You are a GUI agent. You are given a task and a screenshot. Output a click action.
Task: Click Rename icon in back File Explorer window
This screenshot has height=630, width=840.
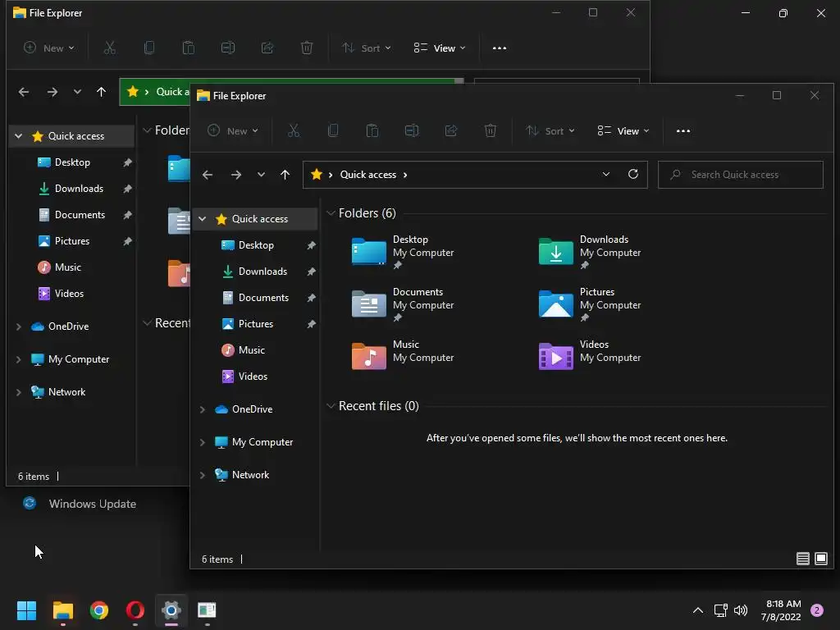[228, 48]
